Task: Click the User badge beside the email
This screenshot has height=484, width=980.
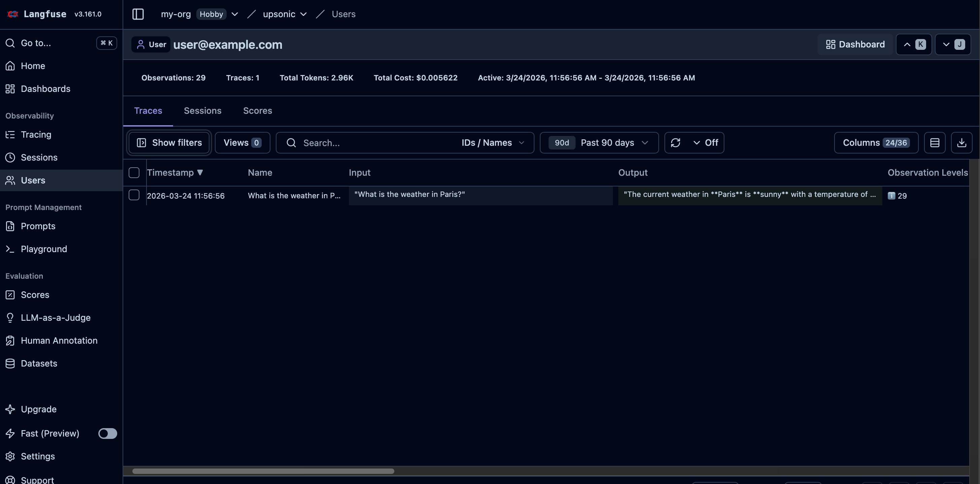Action: 151,44
